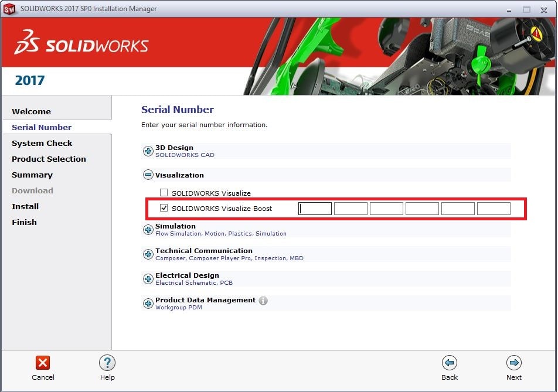The width and height of the screenshot is (558, 392).
Task: Click the fifth Visualize Boost serial field
Action: (458, 209)
